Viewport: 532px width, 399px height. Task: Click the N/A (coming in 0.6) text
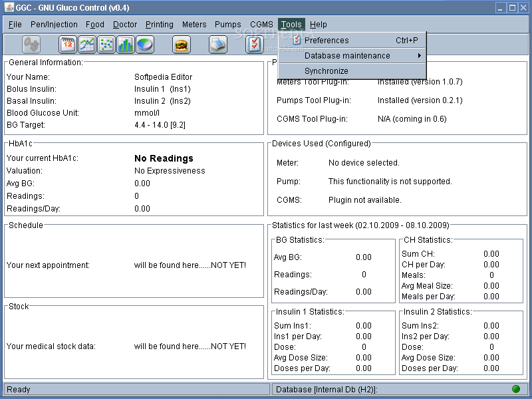pyautogui.click(x=412, y=119)
